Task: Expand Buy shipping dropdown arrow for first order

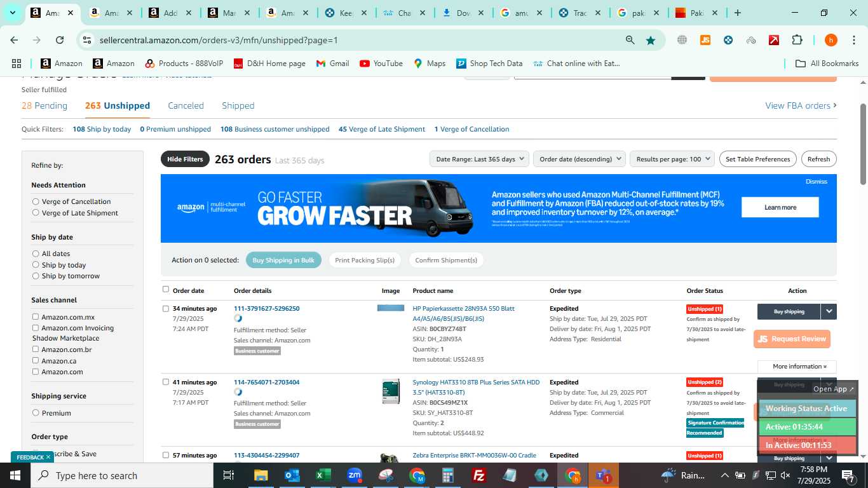Action: click(829, 311)
